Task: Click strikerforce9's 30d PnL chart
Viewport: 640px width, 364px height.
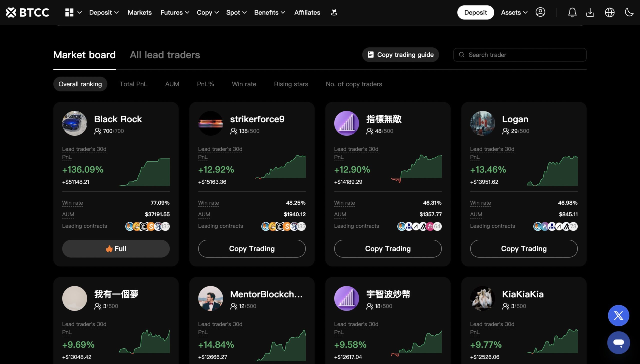Action: tap(280, 167)
